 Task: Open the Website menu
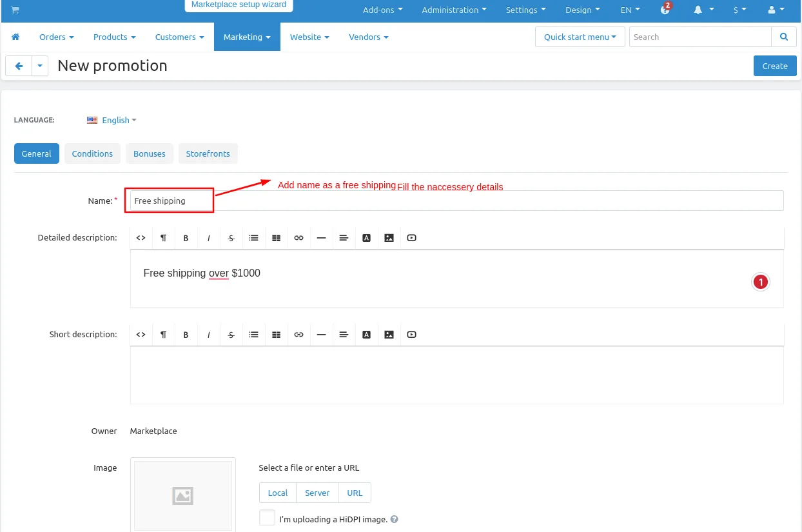pyautogui.click(x=309, y=37)
